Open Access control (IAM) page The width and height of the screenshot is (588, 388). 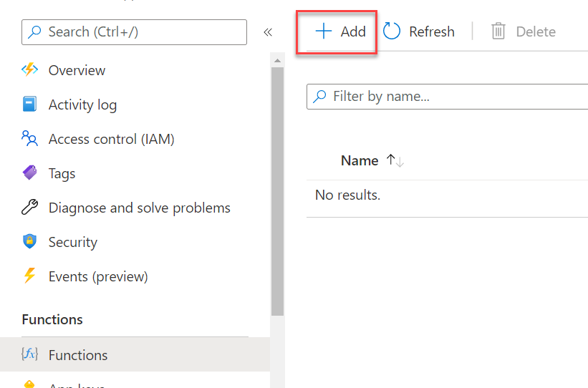tap(111, 139)
